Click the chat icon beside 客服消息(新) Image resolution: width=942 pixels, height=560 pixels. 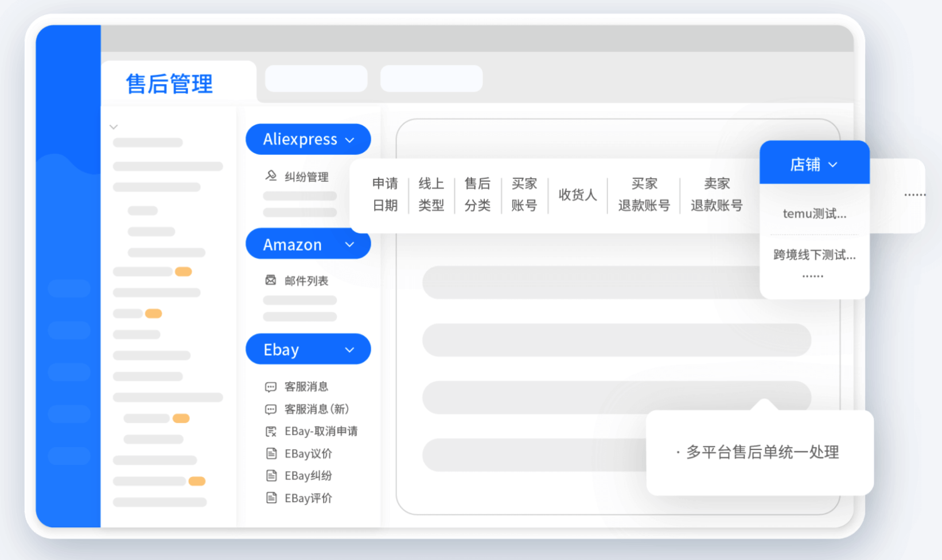click(x=271, y=409)
